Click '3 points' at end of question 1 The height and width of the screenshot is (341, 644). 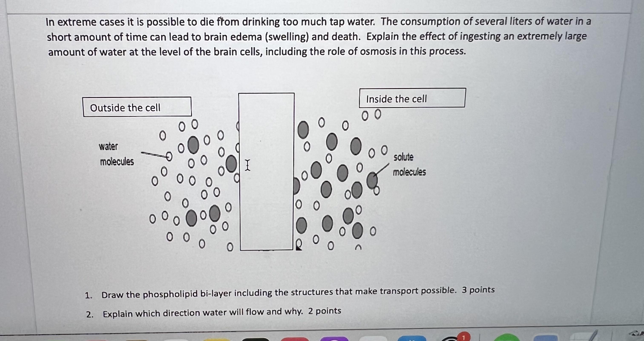tap(478, 290)
